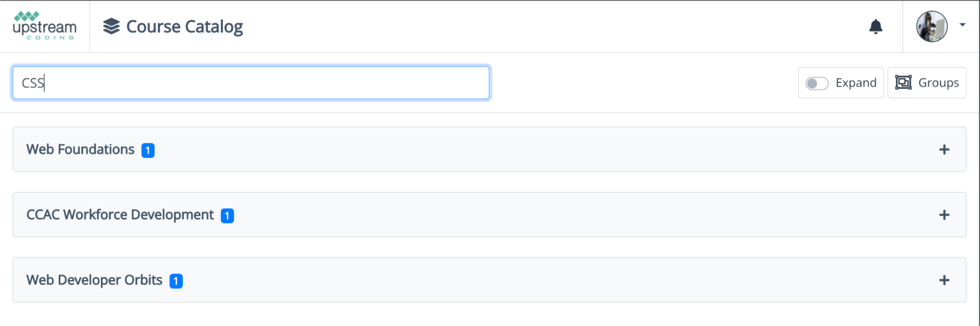
Task: Click the Web Developer Orbits count badge
Action: click(176, 281)
